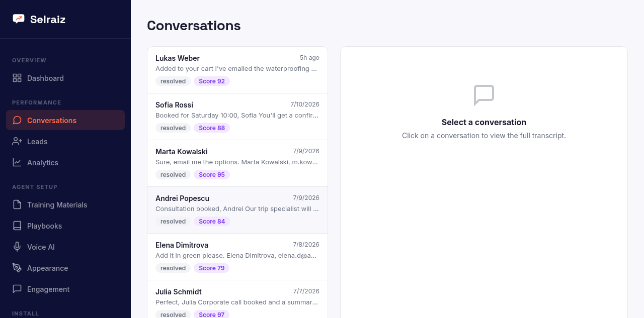This screenshot has height=318, width=644.
Task: Open the Playbooks section
Action: tap(65, 226)
